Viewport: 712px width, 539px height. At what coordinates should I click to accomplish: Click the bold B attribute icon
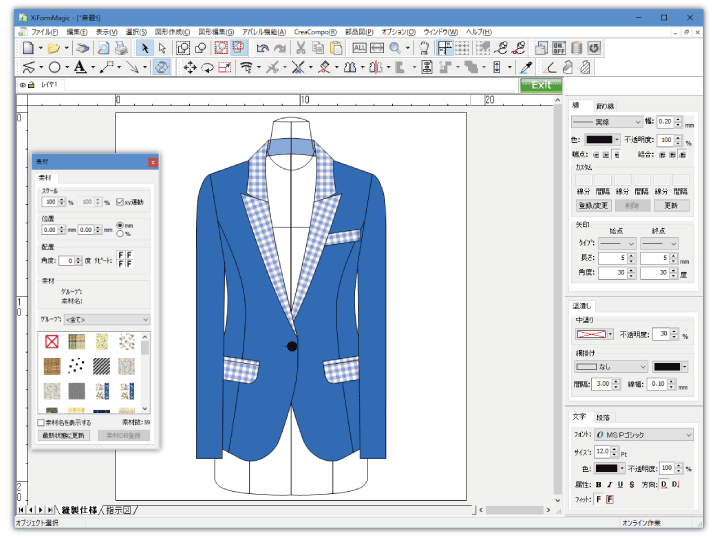(598, 484)
